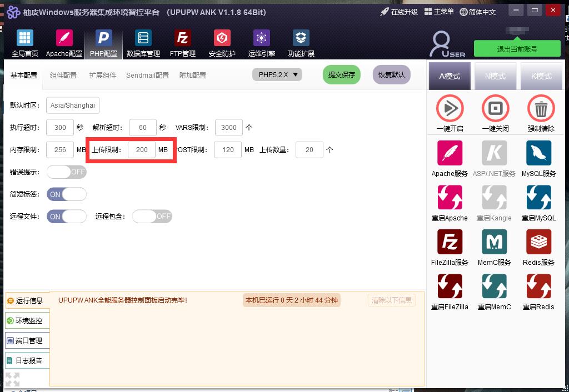Click 解析超时 field showing 60

(143, 127)
